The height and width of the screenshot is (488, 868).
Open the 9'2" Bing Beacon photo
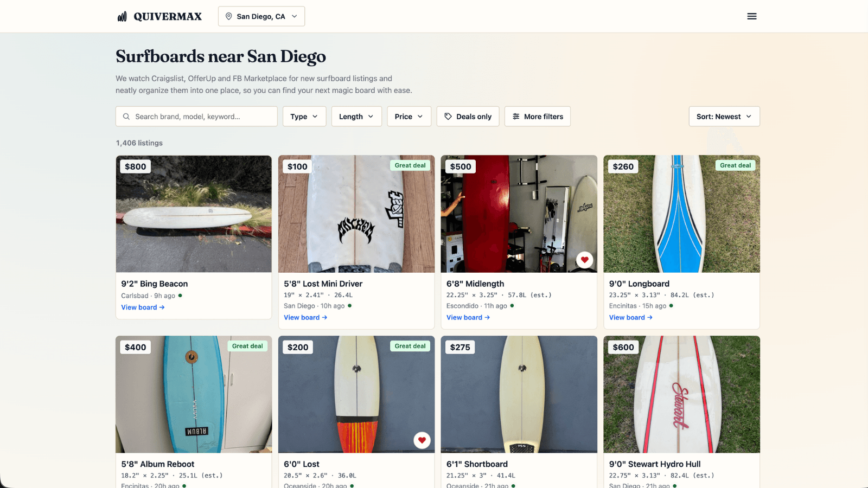coord(194,214)
